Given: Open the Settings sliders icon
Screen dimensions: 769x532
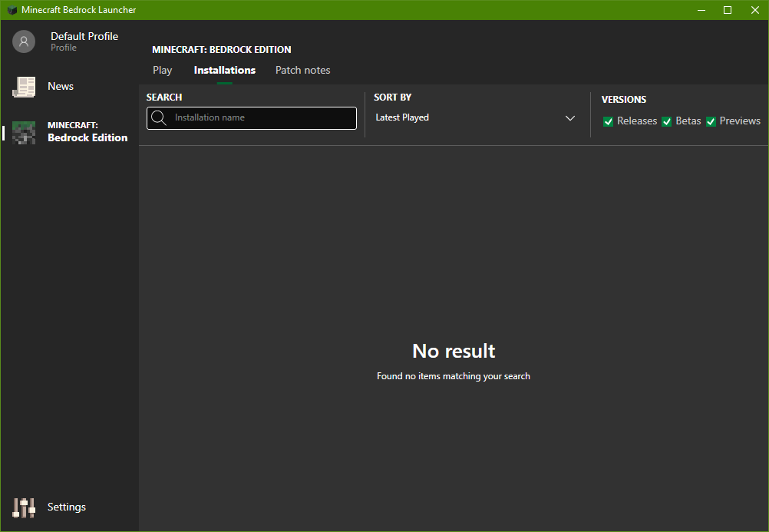Looking at the screenshot, I should point(24,507).
